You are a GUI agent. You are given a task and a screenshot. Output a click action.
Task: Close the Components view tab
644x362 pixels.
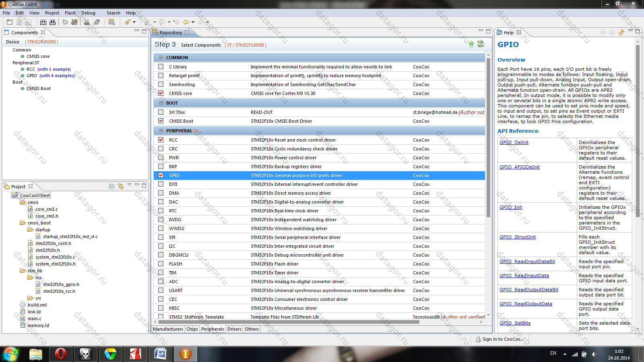(43, 32)
